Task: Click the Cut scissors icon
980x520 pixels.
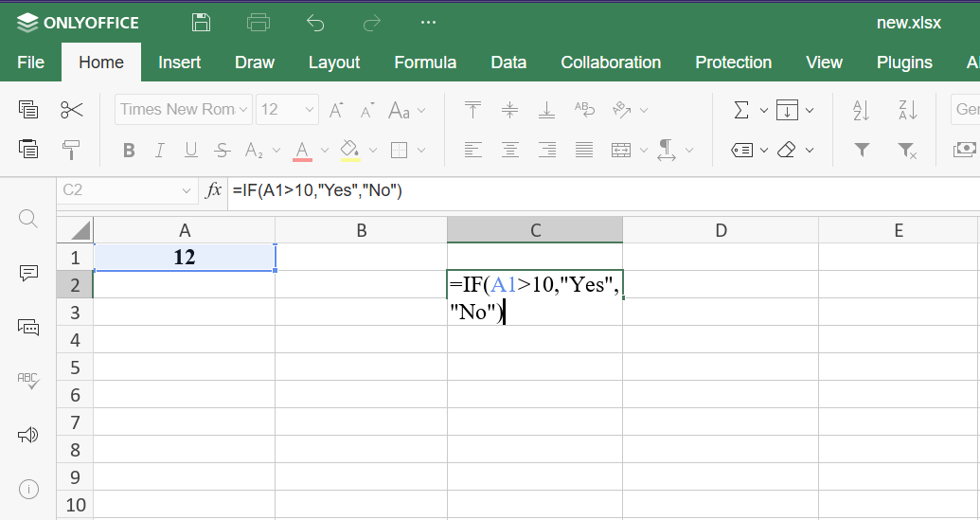Action: point(72,110)
